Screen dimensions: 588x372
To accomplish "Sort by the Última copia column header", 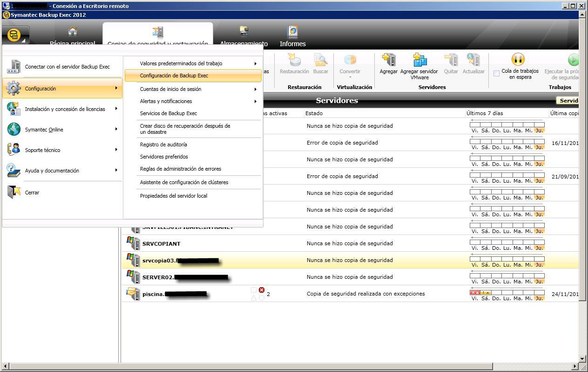I will [564, 113].
